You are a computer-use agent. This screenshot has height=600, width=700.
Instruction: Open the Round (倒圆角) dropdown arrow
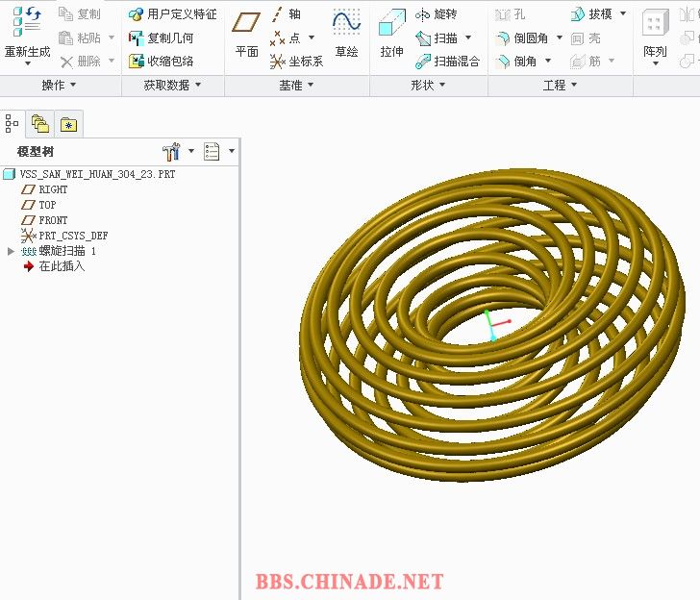pos(559,37)
